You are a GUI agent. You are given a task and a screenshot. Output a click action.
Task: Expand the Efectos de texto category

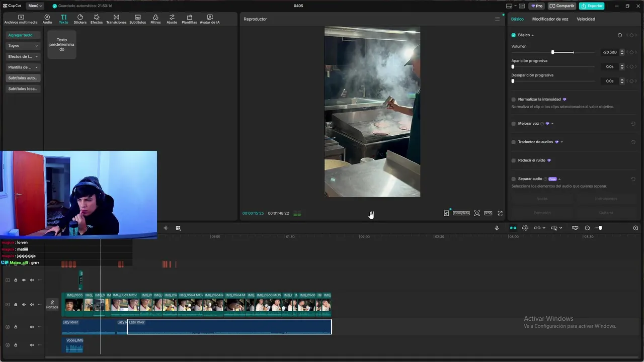(x=23, y=56)
